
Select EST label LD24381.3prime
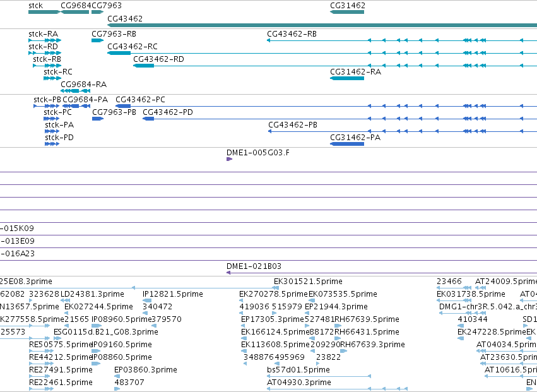[x=92, y=294]
